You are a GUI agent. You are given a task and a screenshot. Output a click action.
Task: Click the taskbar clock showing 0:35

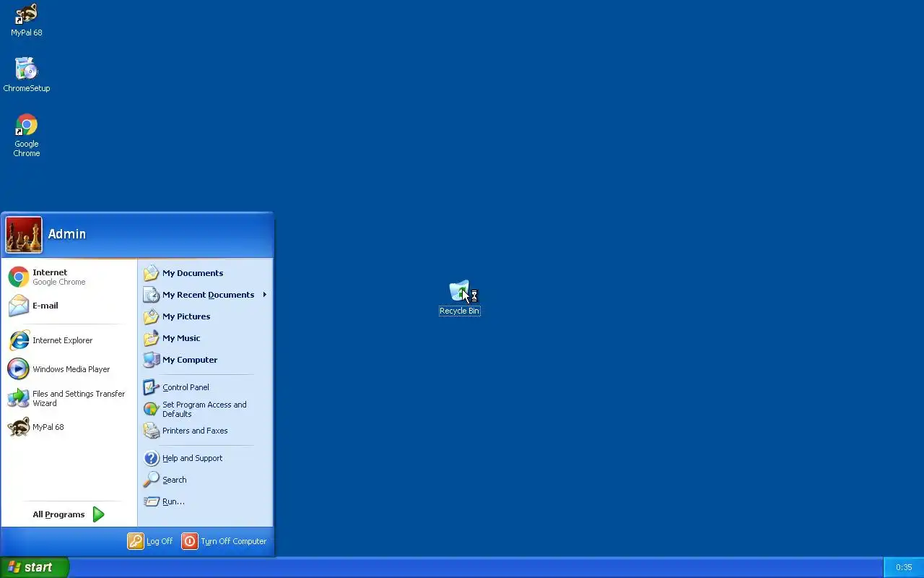(904, 568)
